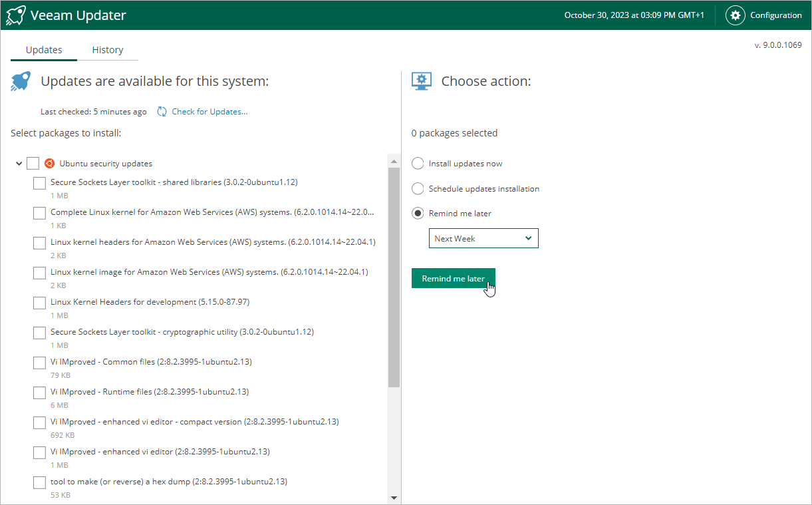Switch to the History tab
This screenshot has height=505, width=812.
click(108, 50)
